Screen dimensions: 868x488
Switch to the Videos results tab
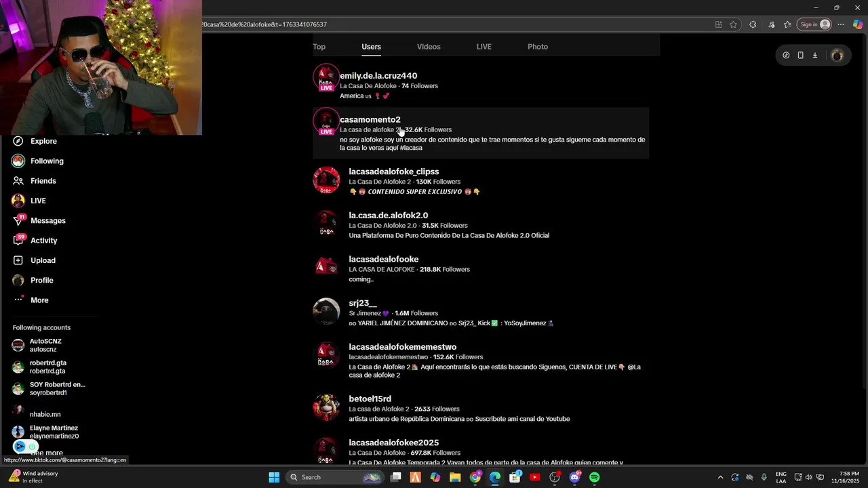click(x=429, y=47)
